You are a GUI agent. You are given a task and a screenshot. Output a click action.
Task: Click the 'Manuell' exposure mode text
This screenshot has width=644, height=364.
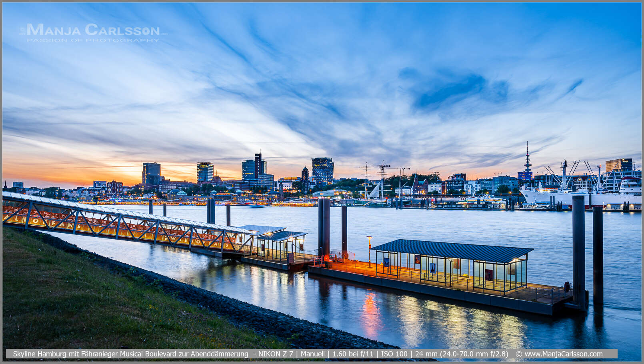312,354
